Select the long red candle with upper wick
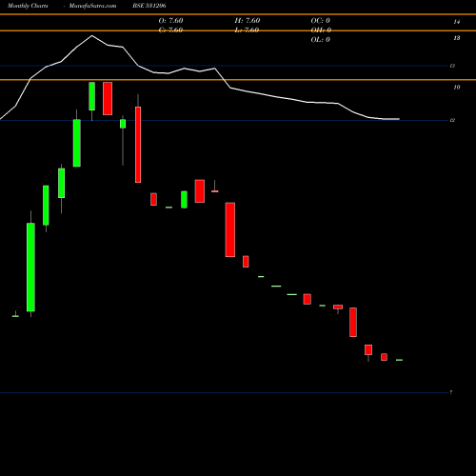This screenshot has width=476, height=476. pyautogui.click(x=138, y=145)
